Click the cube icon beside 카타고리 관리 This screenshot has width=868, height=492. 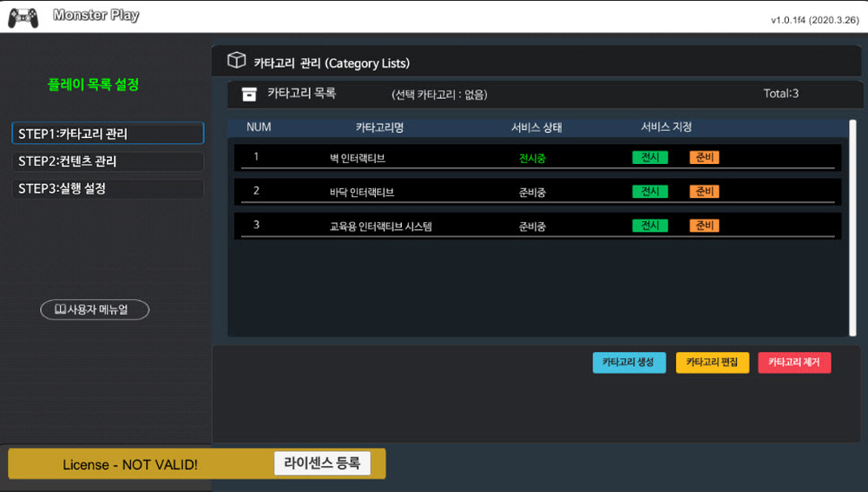click(x=236, y=61)
